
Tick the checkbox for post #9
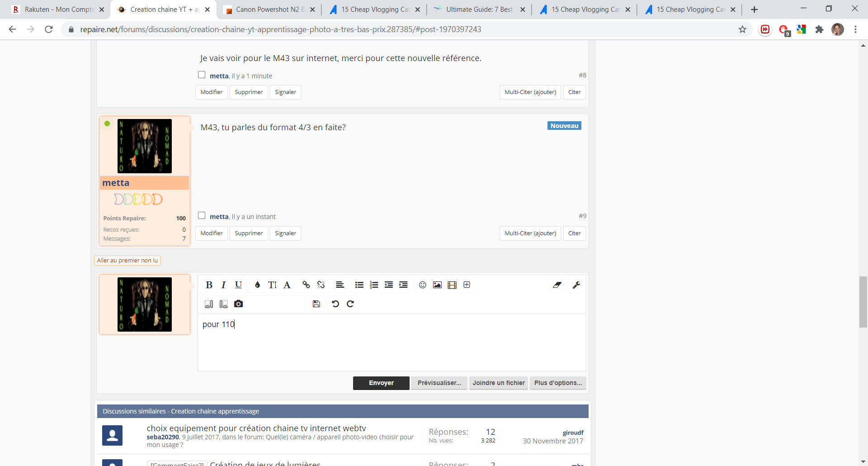click(x=202, y=216)
